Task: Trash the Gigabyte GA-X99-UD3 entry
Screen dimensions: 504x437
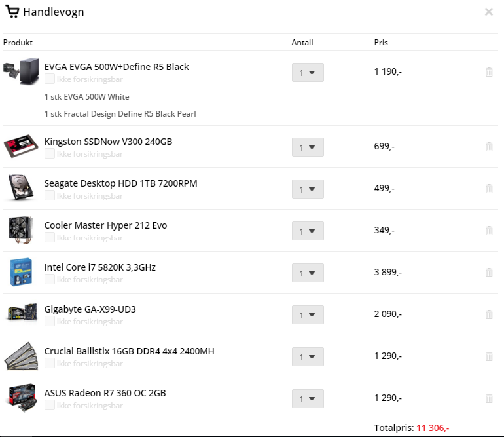Action: (489, 314)
